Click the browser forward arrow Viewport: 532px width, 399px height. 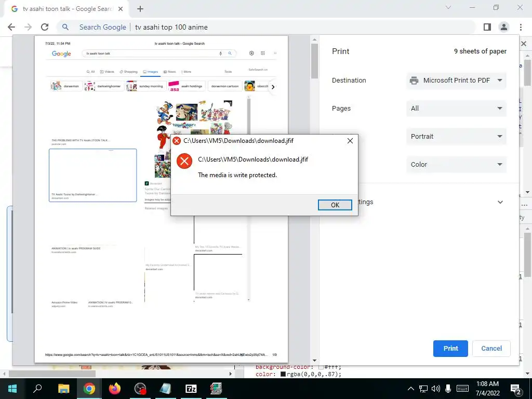[28, 27]
